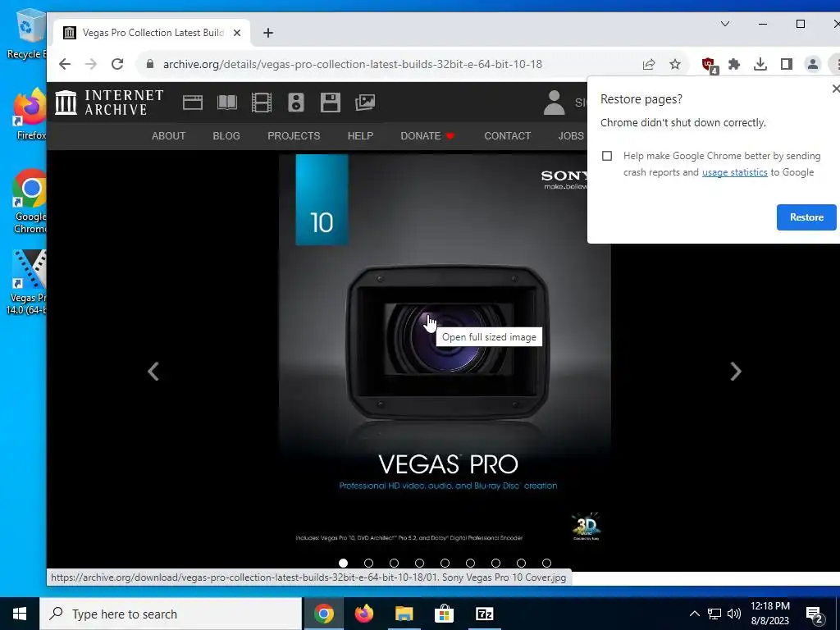Select the fourth carousel dot
This screenshot has width=840, height=630.
[419, 563]
